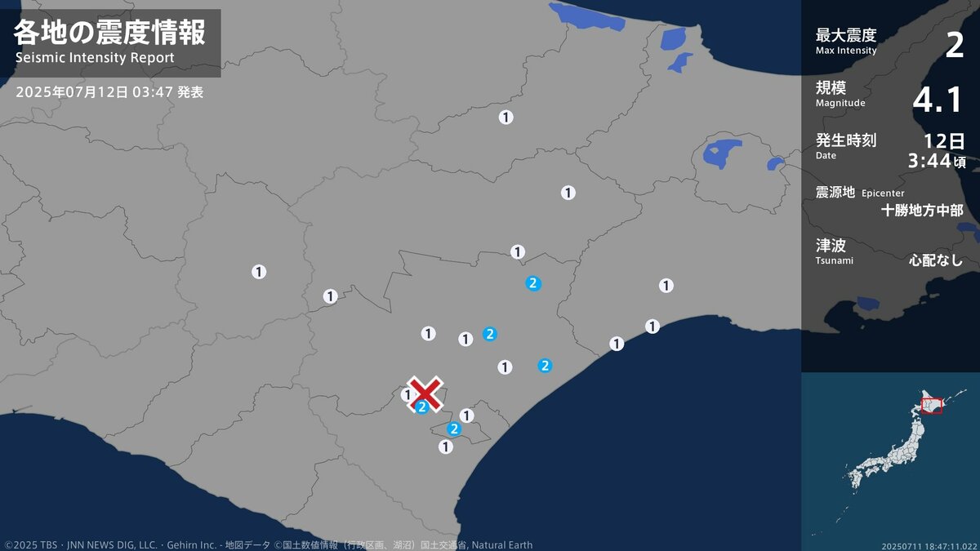Click the 津波 Tsunami label
This screenshot has height=551, width=980.
pyautogui.click(x=835, y=251)
